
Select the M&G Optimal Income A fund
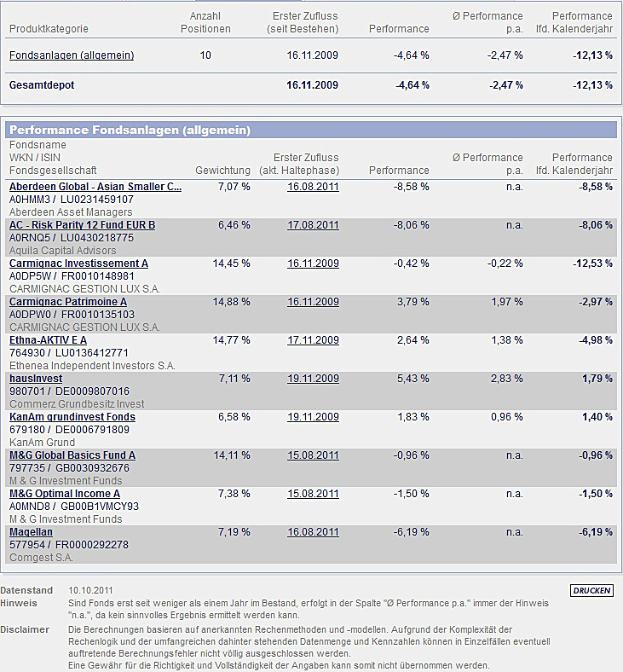[x=65, y=494]
